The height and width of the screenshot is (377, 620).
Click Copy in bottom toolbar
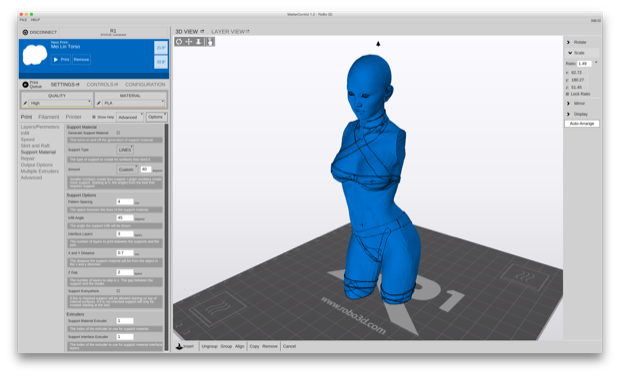click(x=254, y=346)
